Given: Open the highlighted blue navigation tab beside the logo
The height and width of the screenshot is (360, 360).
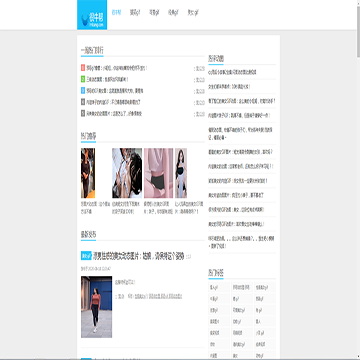Looking at the screenshot, I should (116, 13).
